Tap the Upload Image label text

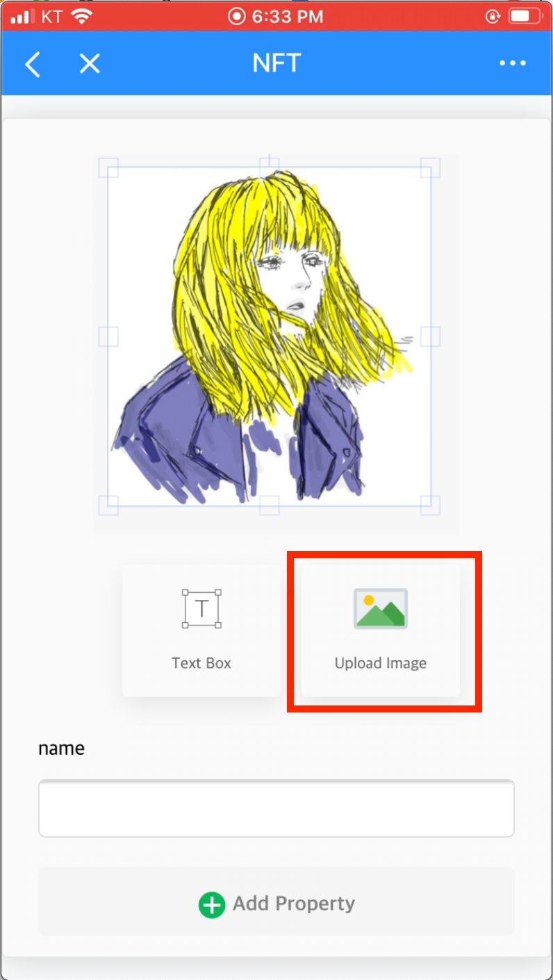point(381,663)
